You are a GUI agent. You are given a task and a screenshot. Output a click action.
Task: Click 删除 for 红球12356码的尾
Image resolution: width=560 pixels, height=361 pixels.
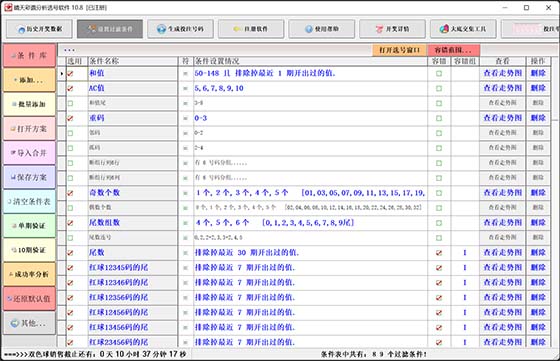pyautogui.click(x=538, y=297)
